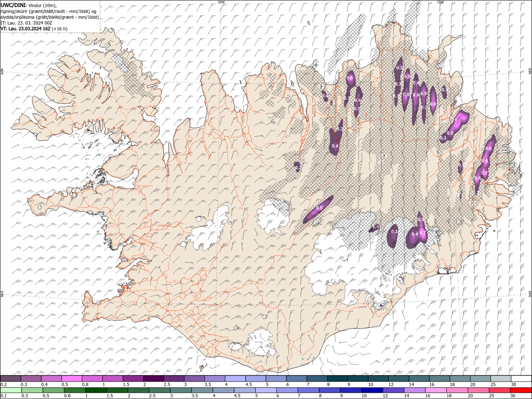The image size is (532, 399).
Task: Pick deep blue bottom swatch between 10 and 12
Action: (372, 390)
